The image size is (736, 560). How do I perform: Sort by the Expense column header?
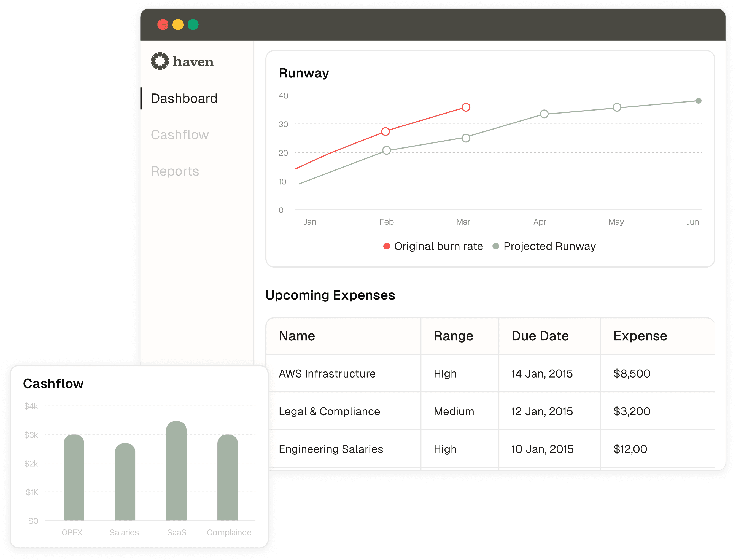click(640, 336)
